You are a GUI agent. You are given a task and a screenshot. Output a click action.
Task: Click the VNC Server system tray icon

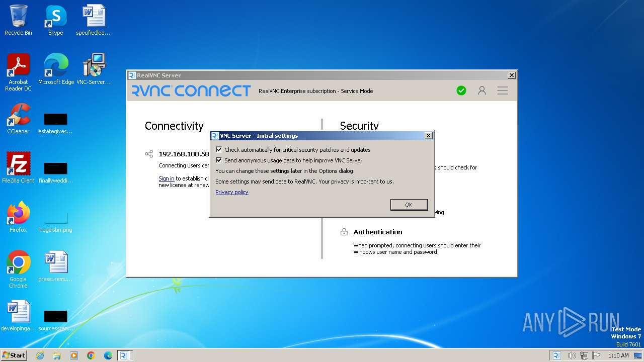556,355
